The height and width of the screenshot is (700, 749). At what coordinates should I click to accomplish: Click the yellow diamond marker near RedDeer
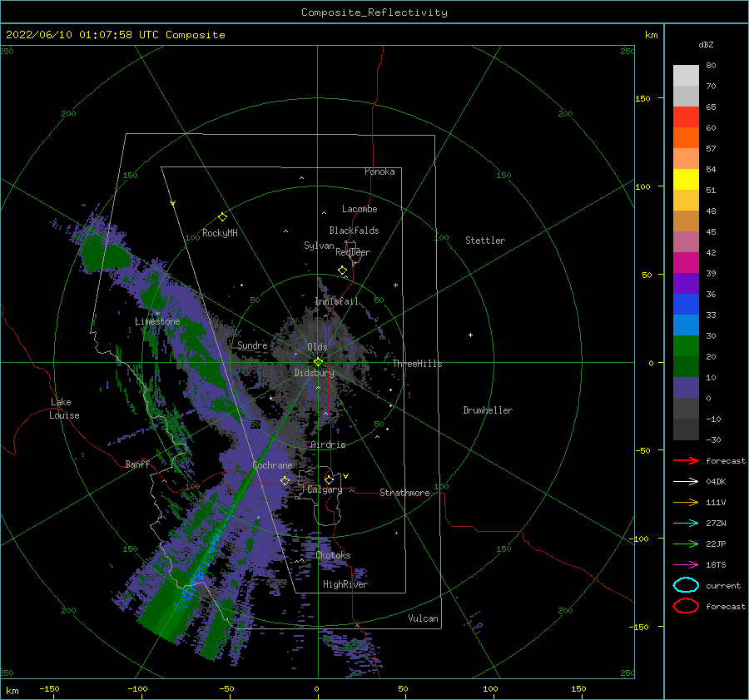tap(343, 271)
